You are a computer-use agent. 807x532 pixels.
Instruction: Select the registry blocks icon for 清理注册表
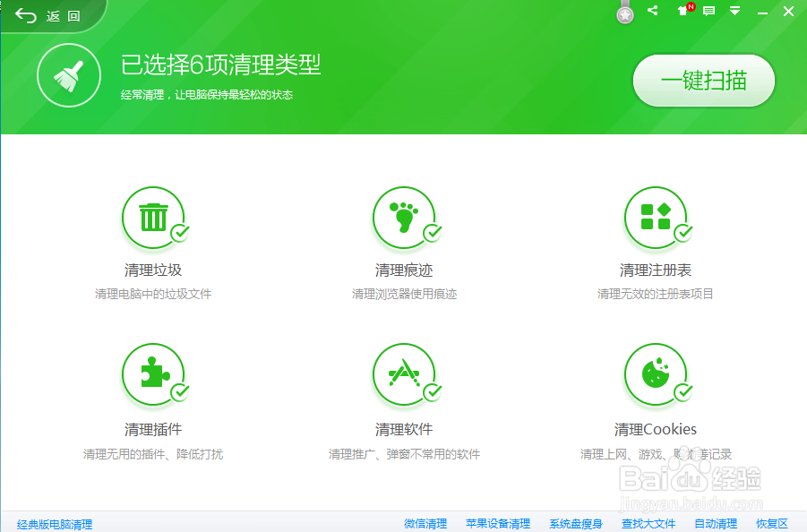[x=657, y=218]
